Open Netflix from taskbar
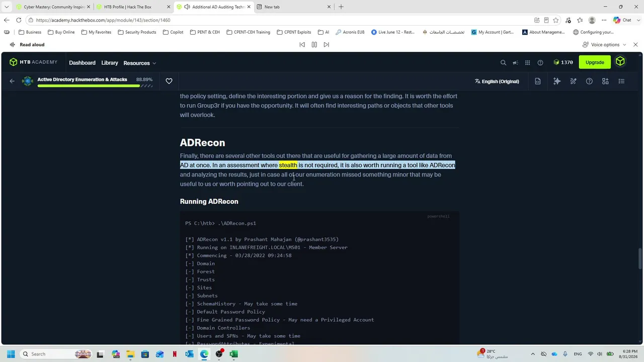Image resolution: width=644 pixels, height=362 pixels. (x=175, y=354)
